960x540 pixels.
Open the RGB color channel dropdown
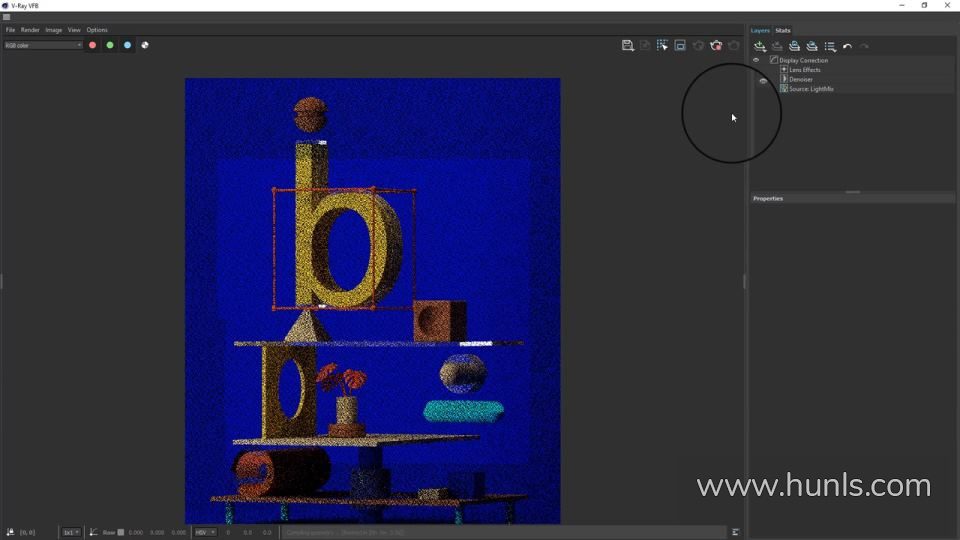tap(43, 45)
